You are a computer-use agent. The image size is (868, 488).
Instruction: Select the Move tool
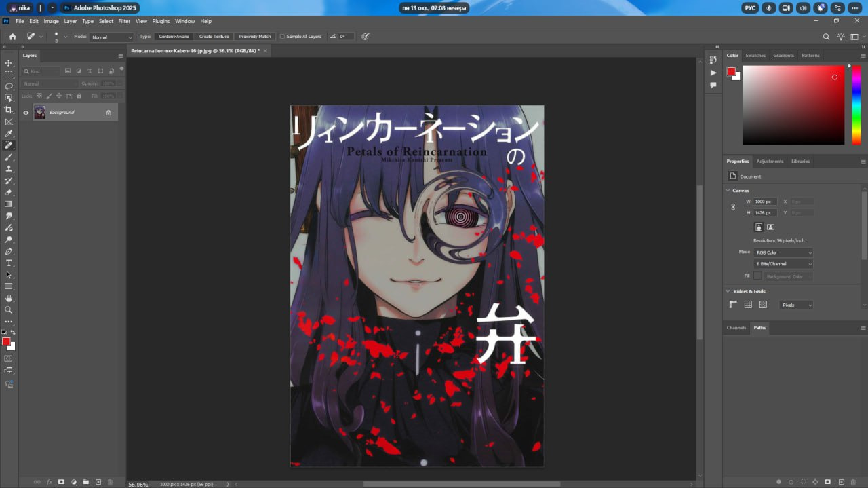coord(9,63)
